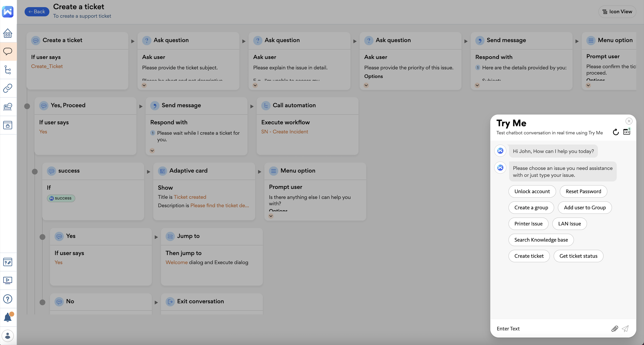The width and height of the screenshot is (644, 345).
Task: Open the workflow automation sidebar icon
Action: [x=8, y=70]
